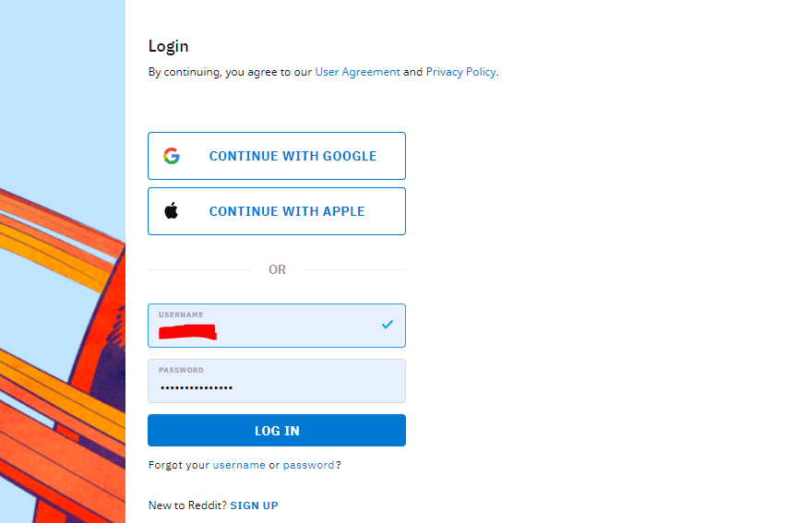Screen dimensions: 812x523
Task: Click the USERNAME field label
Action: tap(181, 315)
